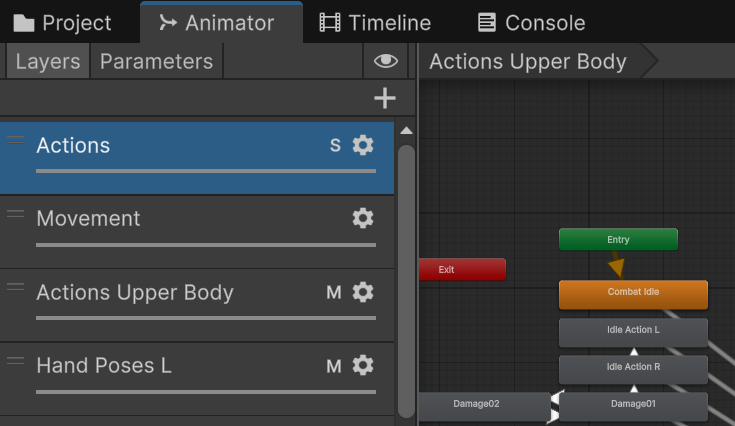Image resolution: width=735 pixels, height=426 pixels.
Task: Select the Movement layer
Action: 197,232
